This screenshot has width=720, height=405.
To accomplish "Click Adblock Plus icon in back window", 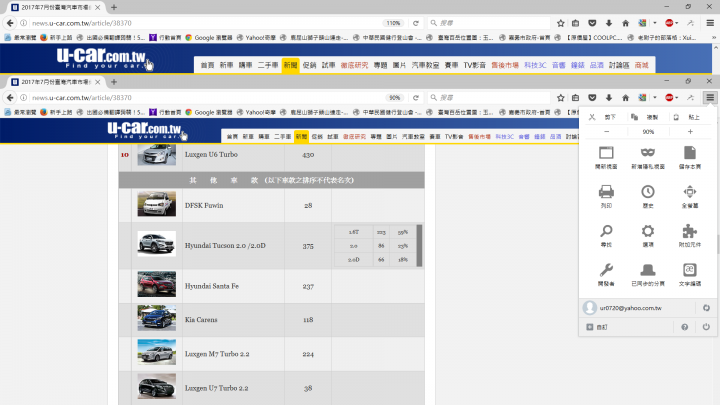I will (x=669, y=22).
